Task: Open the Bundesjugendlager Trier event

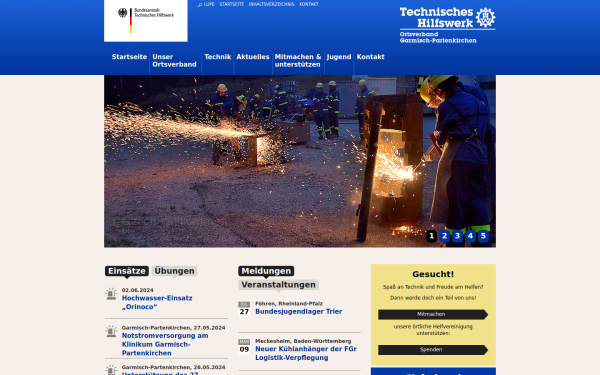Action: [x=298, y=311]
